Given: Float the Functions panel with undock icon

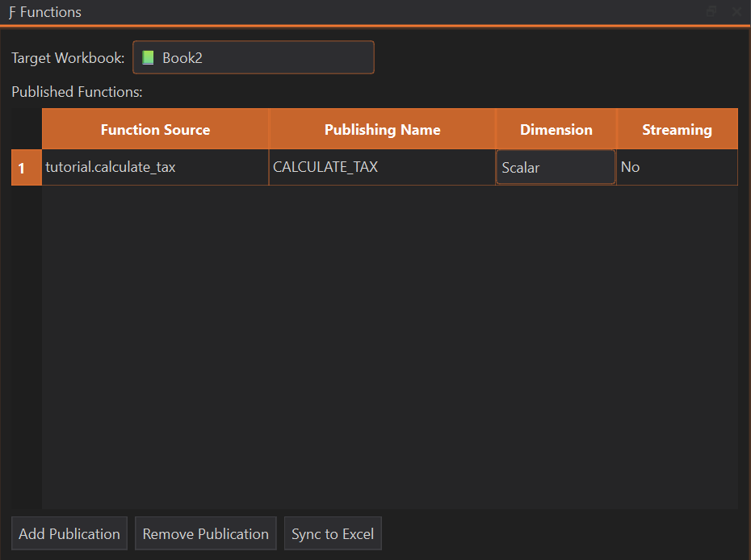Looking at the screenshot, I should [711, 11].
